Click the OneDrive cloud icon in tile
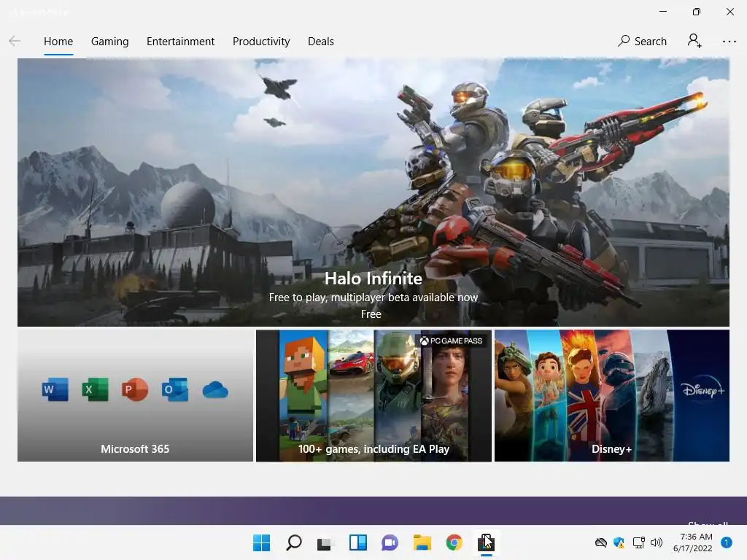 215,390
